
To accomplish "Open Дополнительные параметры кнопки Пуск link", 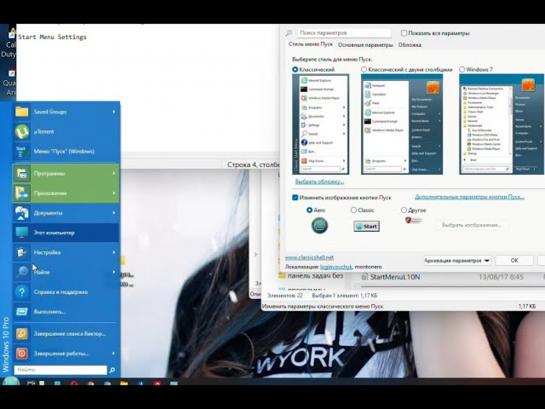I will (469, 197).
